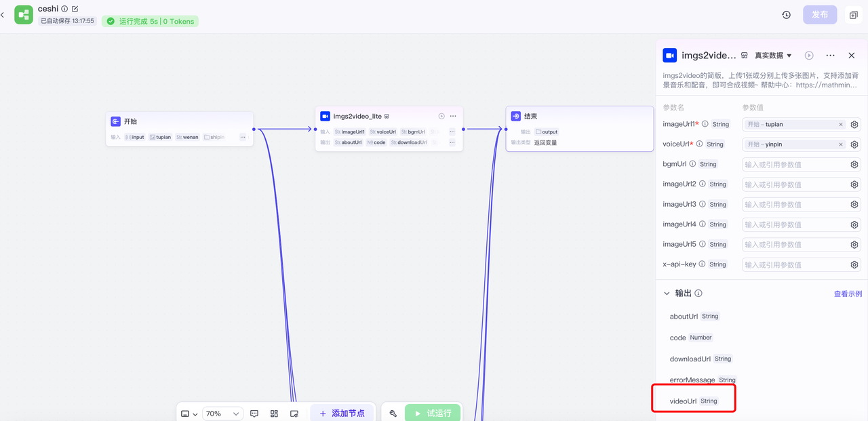868x421 pixels.
Task: Run single node from the panel header
Action: pyautogui.click(x=809, y=56)
